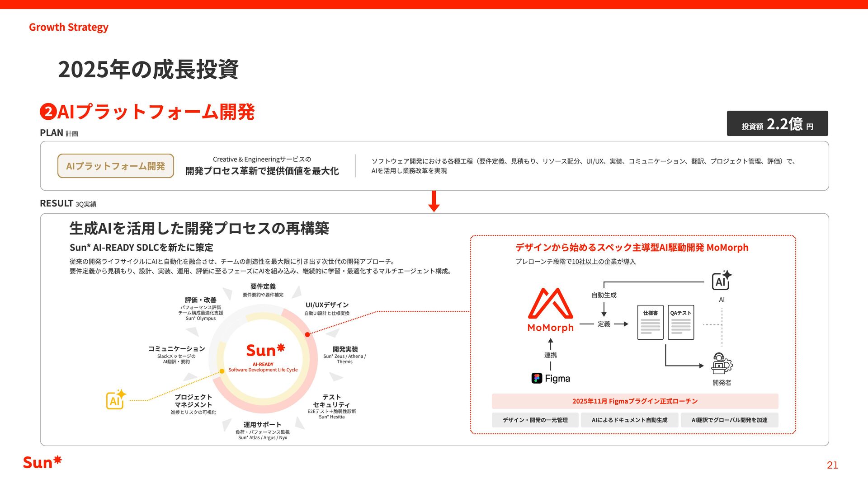Click the 10社以上の企業が導入 underlined link
Viewport: 868px width, 488px height.
[604, 262]
